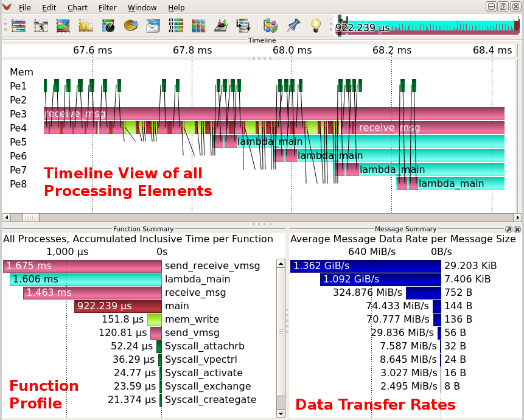Select the 1.362 GiB/s message bar
This screenshot has width=524, height=420.
coord(366,266)
